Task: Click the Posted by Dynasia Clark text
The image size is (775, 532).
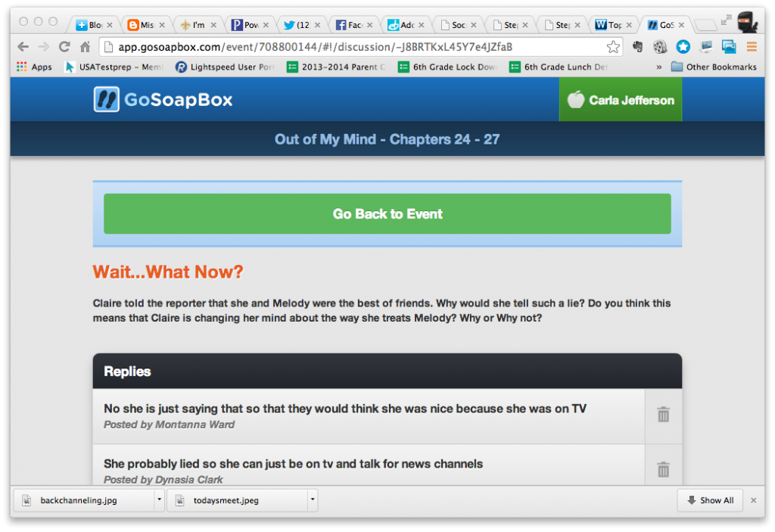Action: (x=163, y=479)
